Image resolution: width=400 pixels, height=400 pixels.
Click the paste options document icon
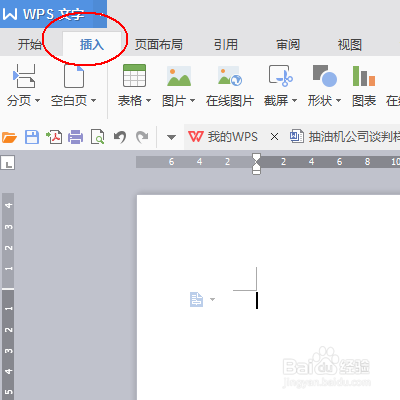196,299
